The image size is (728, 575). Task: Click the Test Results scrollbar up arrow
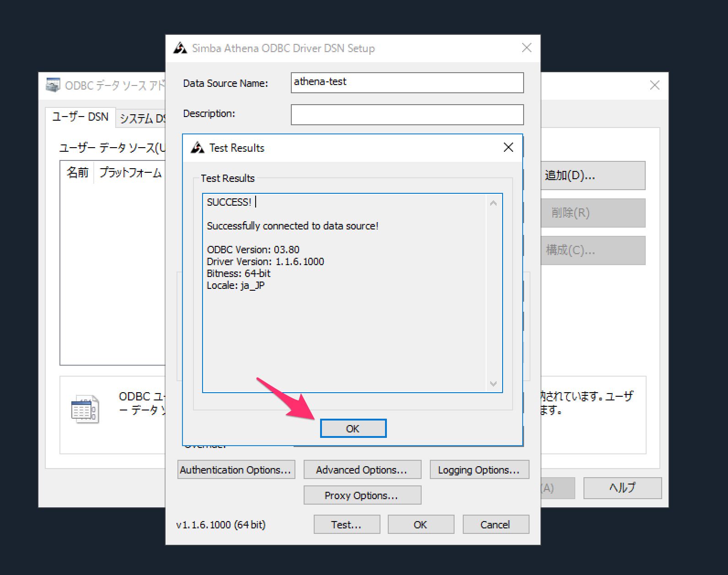tap(493, 203)
